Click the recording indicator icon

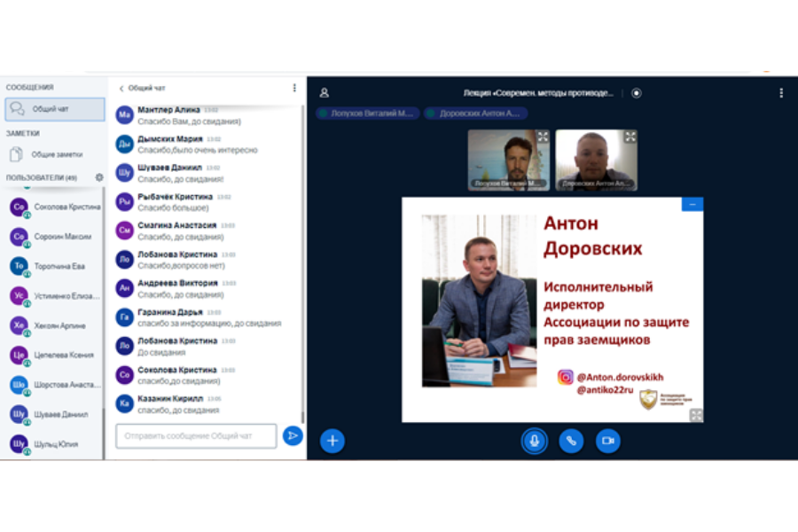(636, 93)
